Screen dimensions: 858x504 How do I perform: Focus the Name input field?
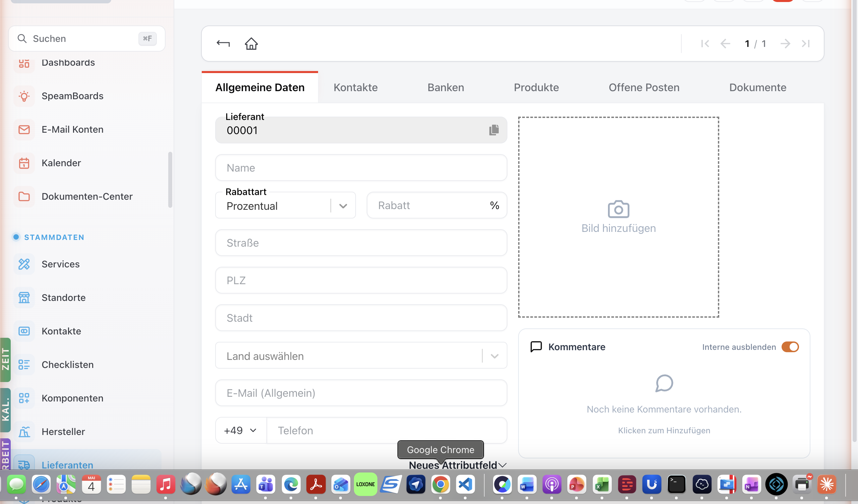361,168
